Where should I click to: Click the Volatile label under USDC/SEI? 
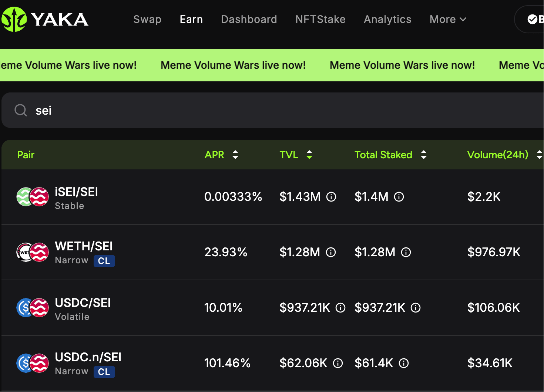pos(72,317)
